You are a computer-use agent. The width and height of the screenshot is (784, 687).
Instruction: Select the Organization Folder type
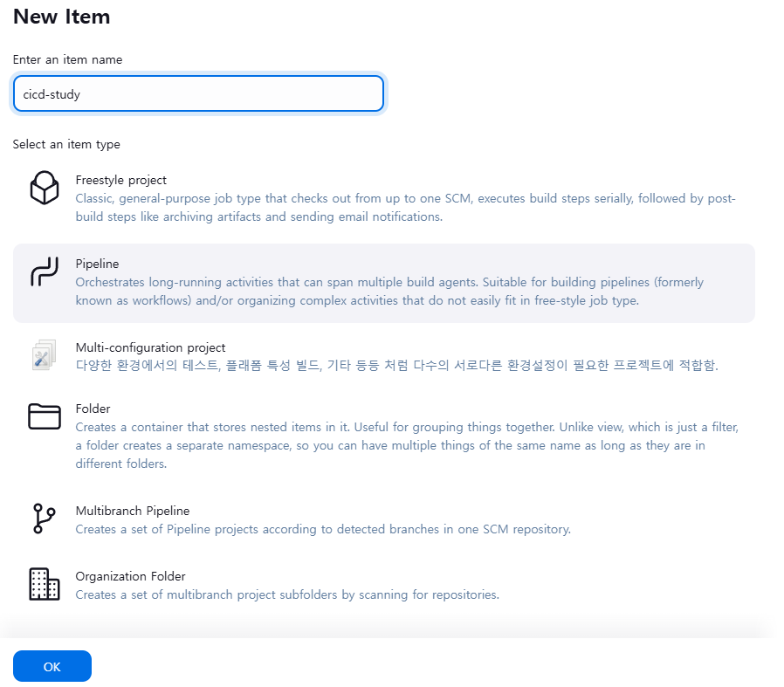130,576
